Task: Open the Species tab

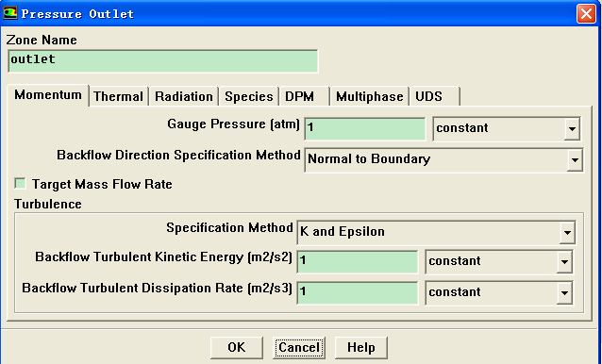Action: [x=249, y=96]
